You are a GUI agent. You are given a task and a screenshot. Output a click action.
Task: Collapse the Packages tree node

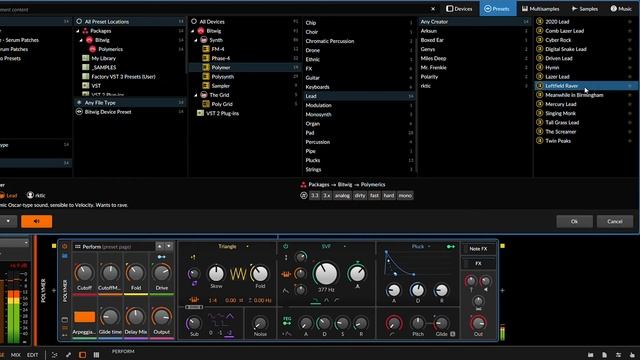point(78,31)
